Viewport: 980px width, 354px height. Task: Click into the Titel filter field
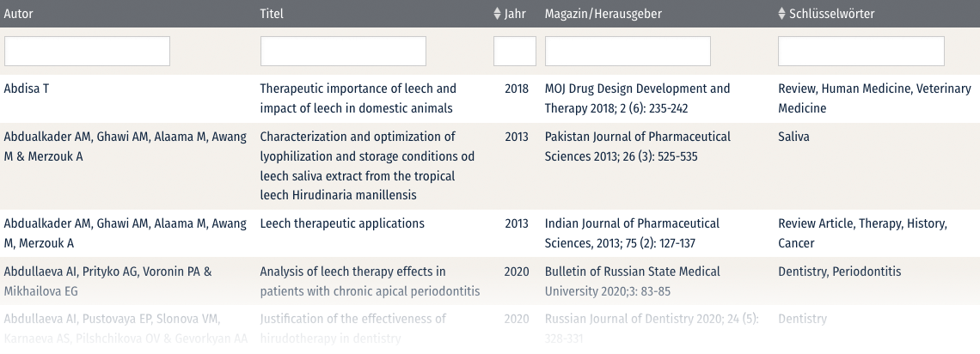(x=343, y=52)
